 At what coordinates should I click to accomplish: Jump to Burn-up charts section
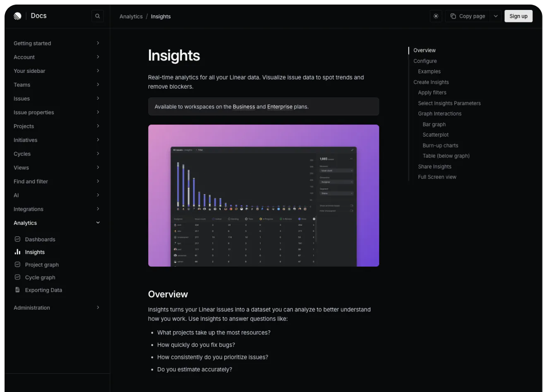[x=440, y=145]
